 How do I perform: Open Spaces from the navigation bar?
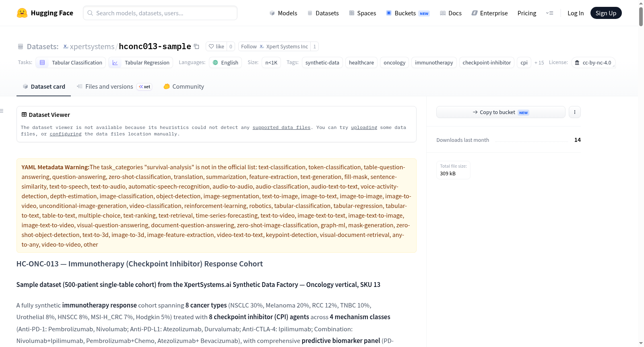click(362, 13)
